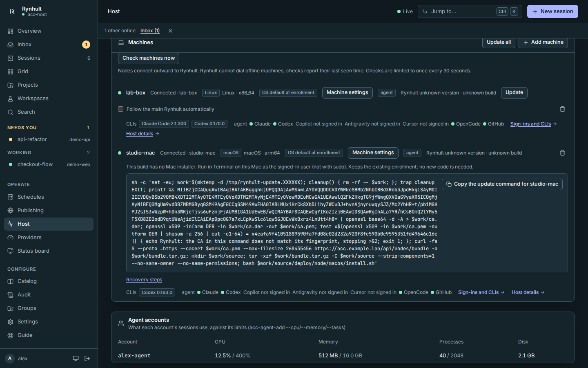Click the Live status indicator
This screenshot has height=368, width=588.
[x=405, y=11]
